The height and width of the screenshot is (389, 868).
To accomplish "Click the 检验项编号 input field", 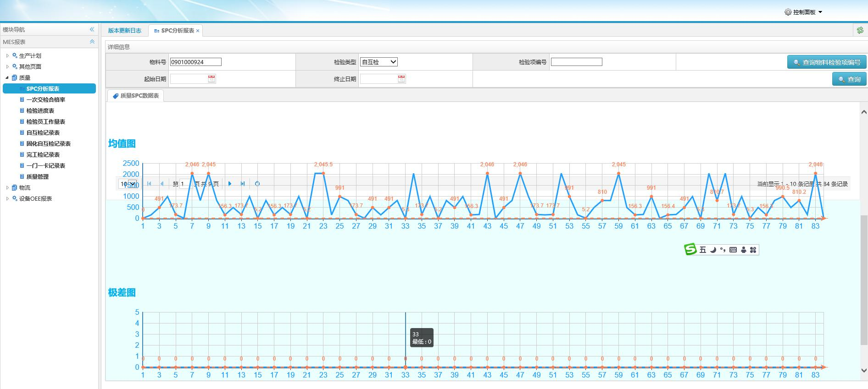I will [576, 62].
